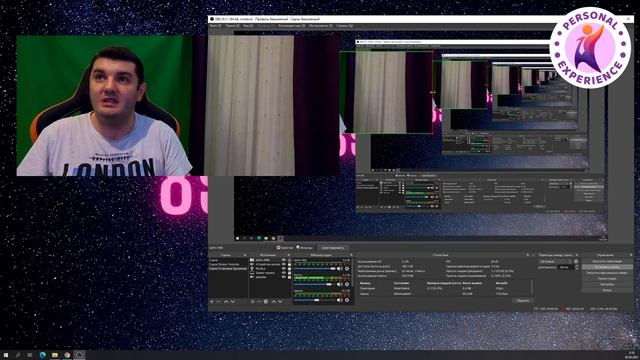The width and height of the screenshot is (640, 360).
Task: Click the transition duration field showing 300 ms
Action: coord(566,267)
